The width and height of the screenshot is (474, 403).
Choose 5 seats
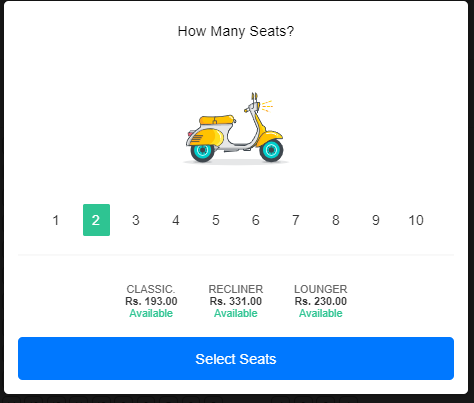(216, 220)
